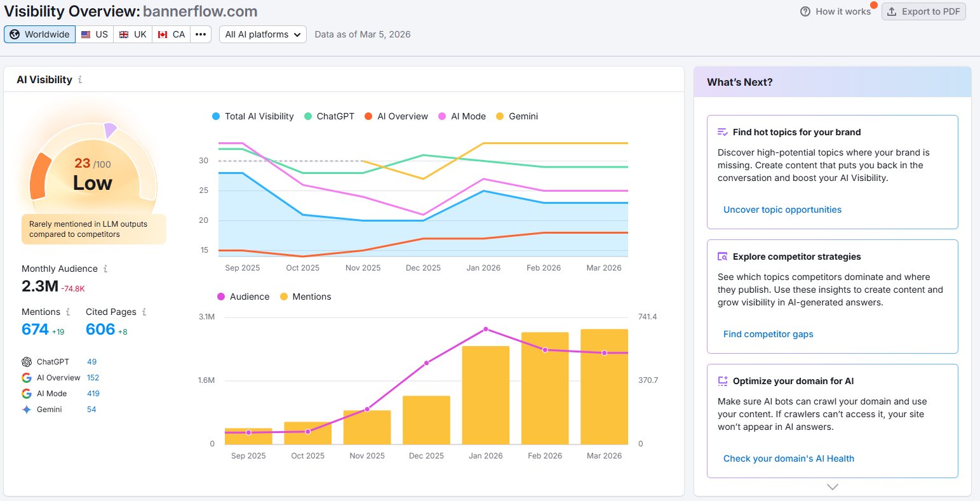Screen dimensions: 980x501
Task: Click the Monthly Audience value 2.3M
Action: 40,286
